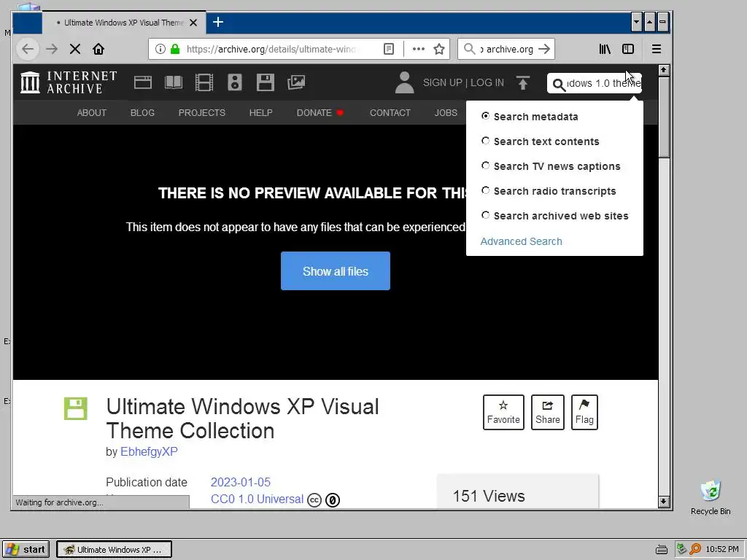The image size is (747, 560).
Task: Focus the browser archive.org search box
Action: coord(507,49)
